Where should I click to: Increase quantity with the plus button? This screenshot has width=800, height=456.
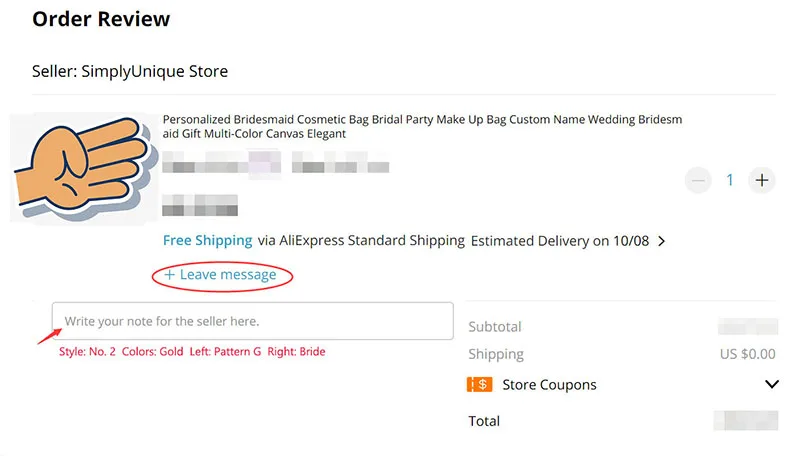click(762, 180)
